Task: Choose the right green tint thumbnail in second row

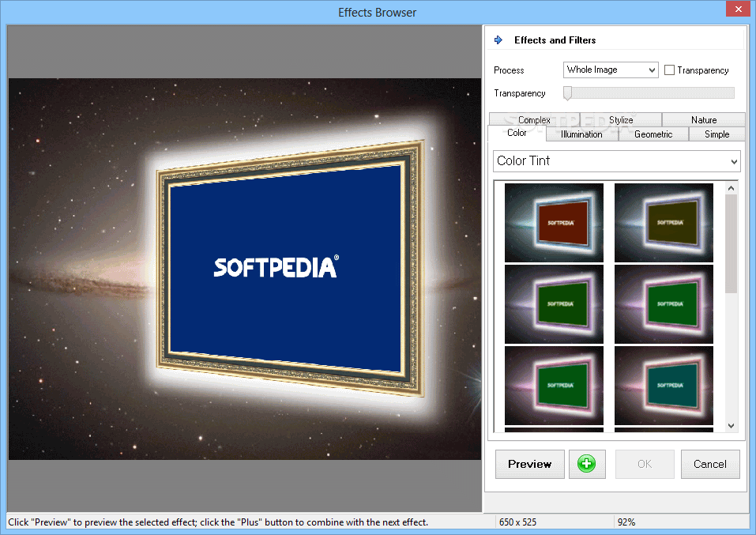Action: click(x=664, y=304)
